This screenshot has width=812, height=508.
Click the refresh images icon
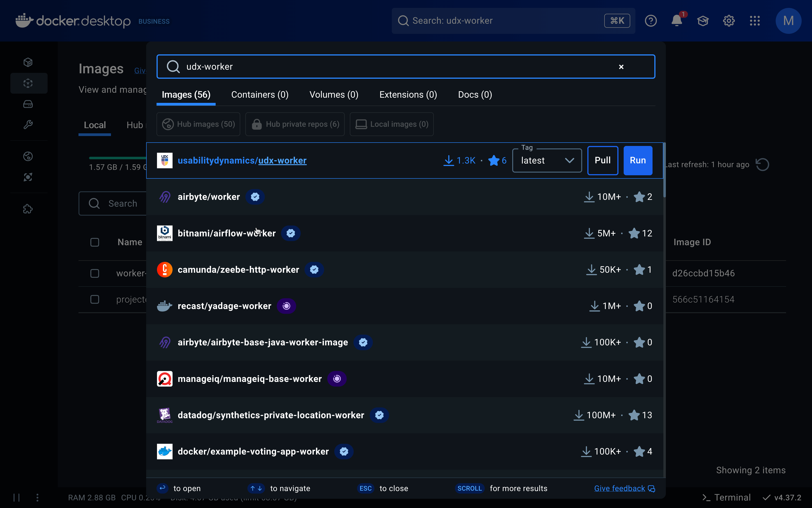[762, 165]
